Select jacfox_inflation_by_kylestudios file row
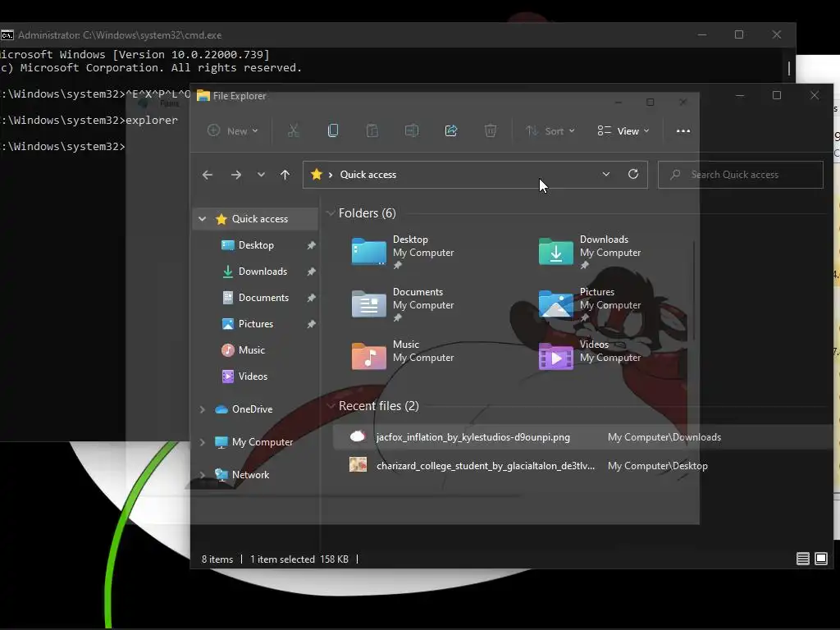 tap(583, 437)
